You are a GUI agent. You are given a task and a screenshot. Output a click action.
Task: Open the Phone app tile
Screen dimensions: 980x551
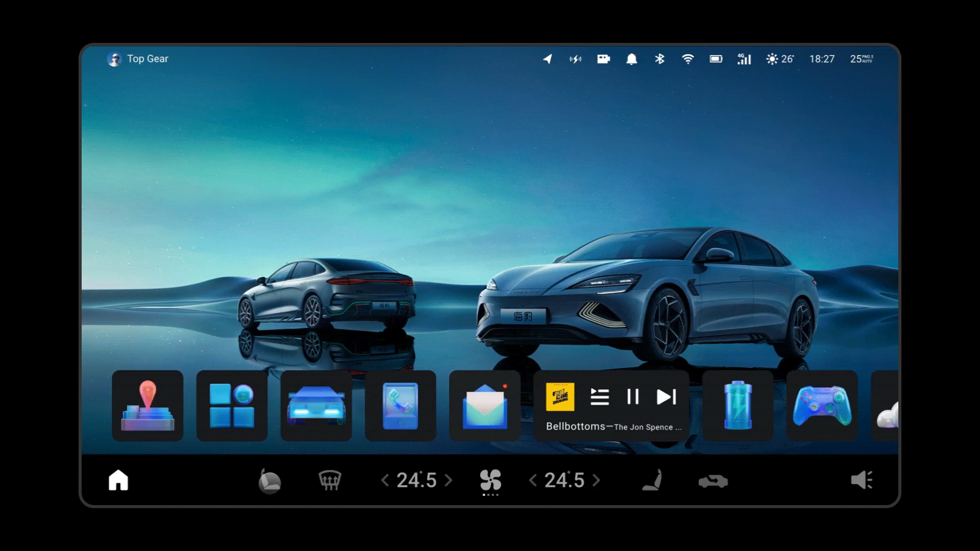tap(400, 406)
